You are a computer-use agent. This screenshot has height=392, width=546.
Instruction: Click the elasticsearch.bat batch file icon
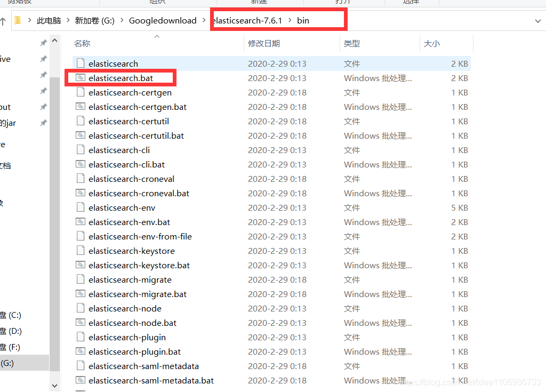point(81,77)
